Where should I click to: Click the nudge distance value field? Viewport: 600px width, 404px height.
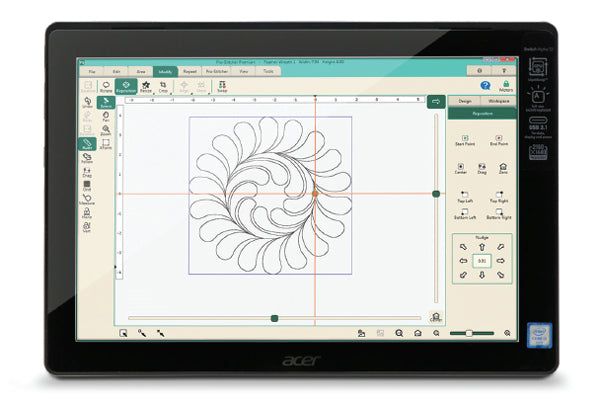point(482,261)
